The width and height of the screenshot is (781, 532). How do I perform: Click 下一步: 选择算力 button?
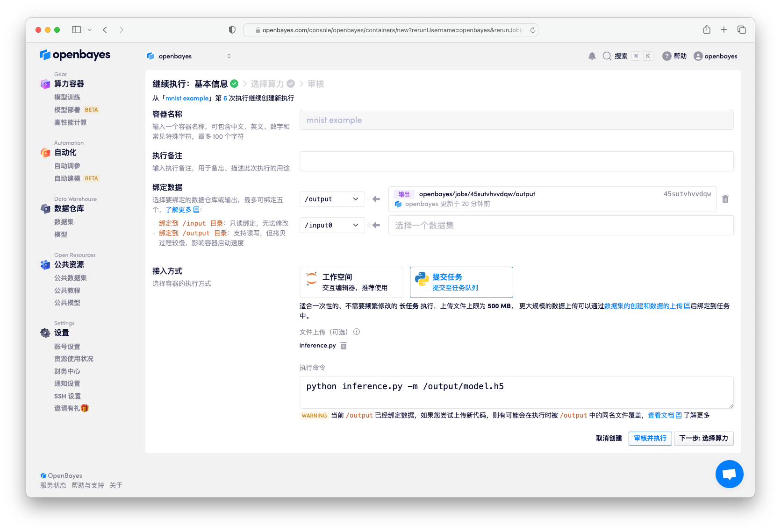point(703,438)
